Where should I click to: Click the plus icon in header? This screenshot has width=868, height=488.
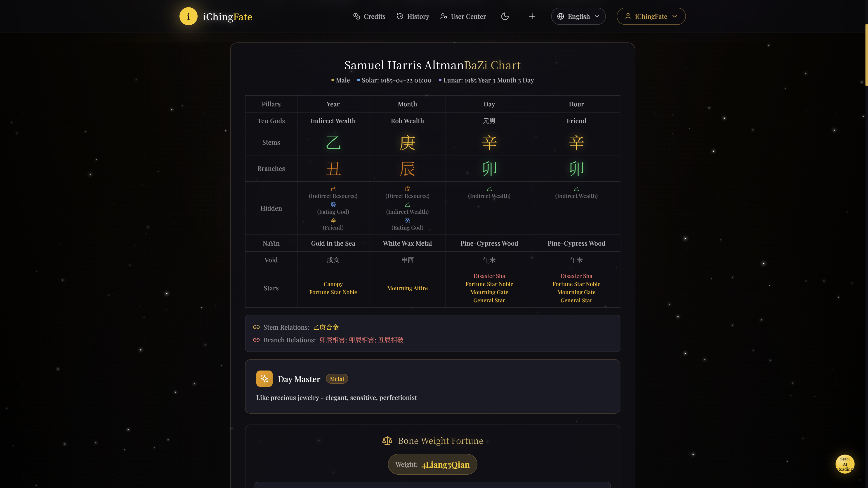[x=532, y=16]
